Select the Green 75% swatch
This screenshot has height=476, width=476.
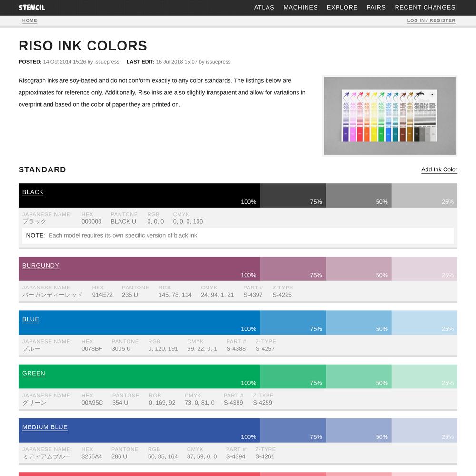point(293,377)
